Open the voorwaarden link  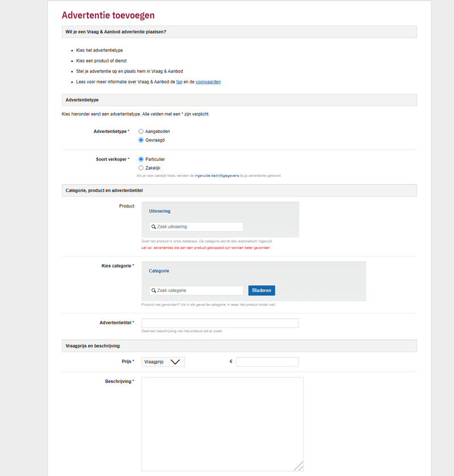pyautogui.click(x=208, y=82)
